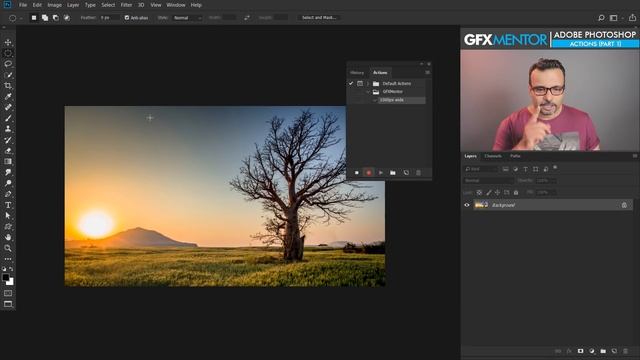Choose Subtract from selection mode
The height and width of the screenshot is (360, 640).
point(56,18)
